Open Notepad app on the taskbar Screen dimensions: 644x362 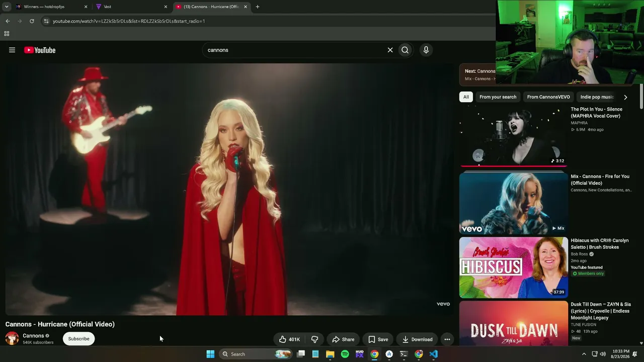[315, 354]
